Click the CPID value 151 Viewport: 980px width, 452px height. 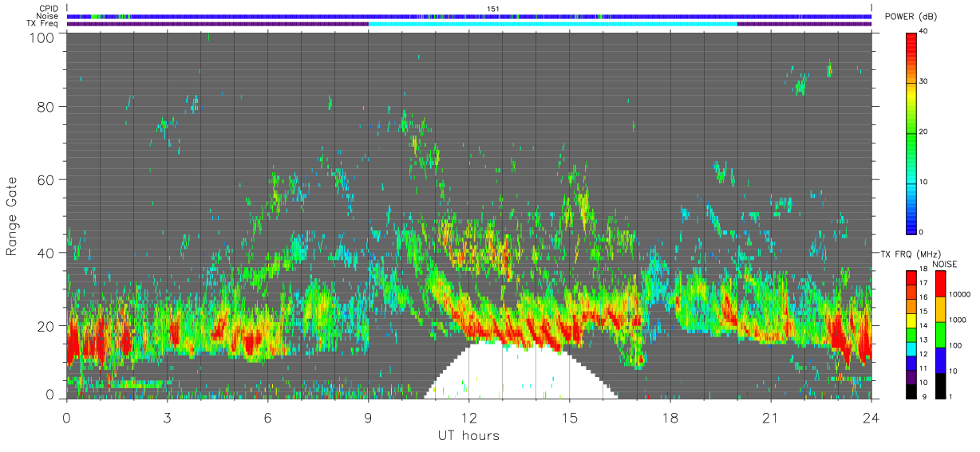[492, 9]
